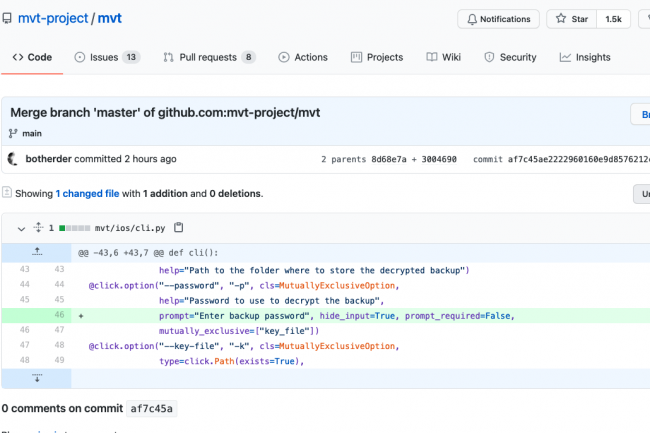Expand hidden lines below line 49

(x=37, y=378)
